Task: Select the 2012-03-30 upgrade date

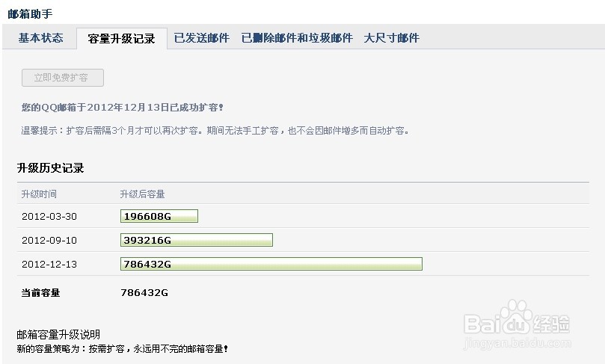Action: (49, 217)
